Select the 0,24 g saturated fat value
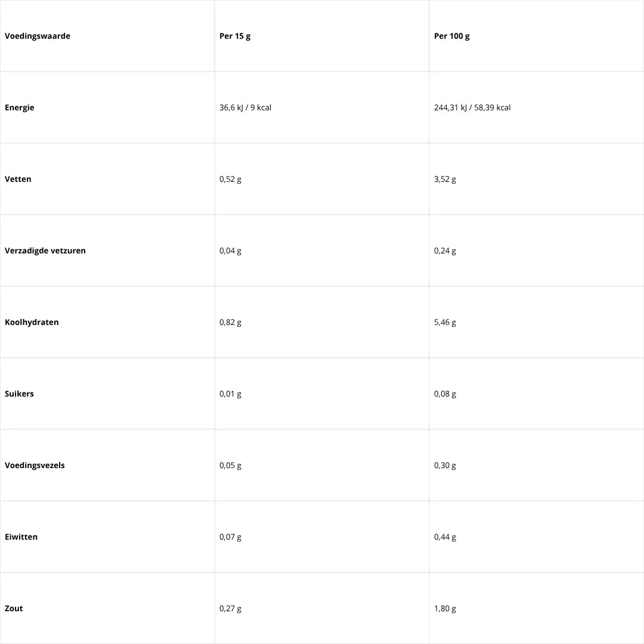This screenshot has width=644, height=644. 445,251
